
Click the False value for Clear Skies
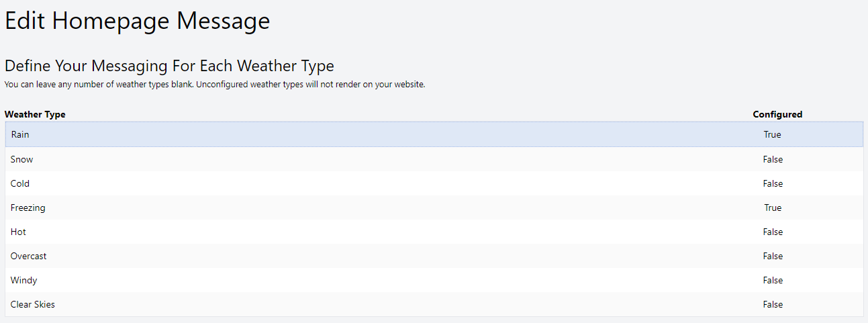click(x=773, y=304)
